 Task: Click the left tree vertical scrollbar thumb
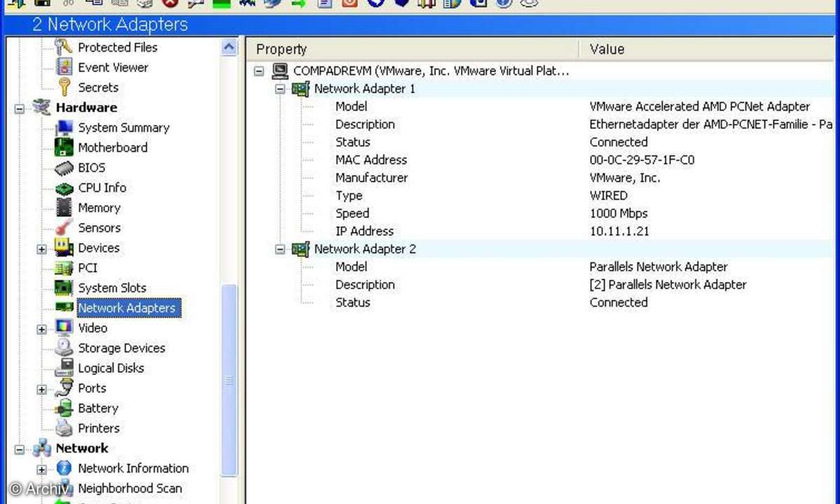(x=229, y=380)
